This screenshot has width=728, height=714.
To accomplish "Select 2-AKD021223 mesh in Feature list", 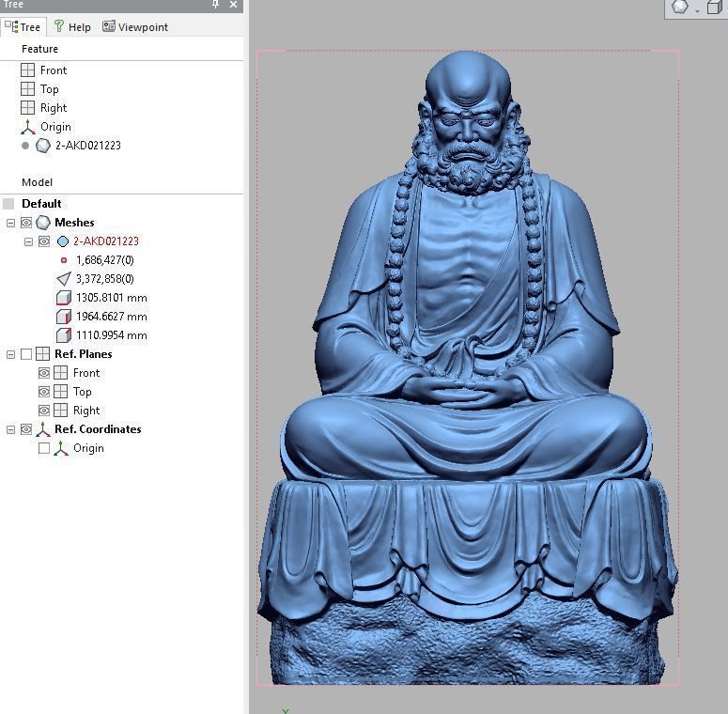I will point(88,146).
